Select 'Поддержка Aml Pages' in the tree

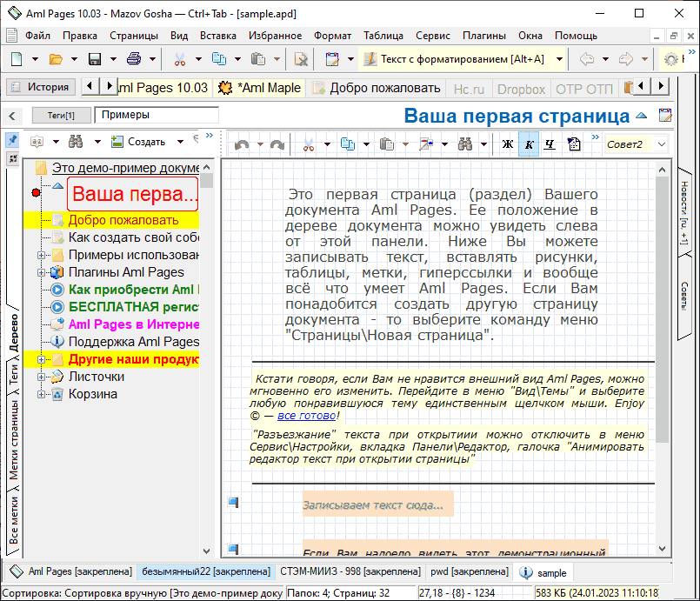[134, 342]
